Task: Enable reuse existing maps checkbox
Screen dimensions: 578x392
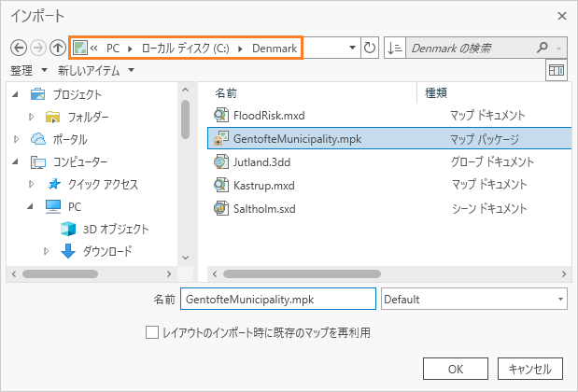Action: coord(152,331)
